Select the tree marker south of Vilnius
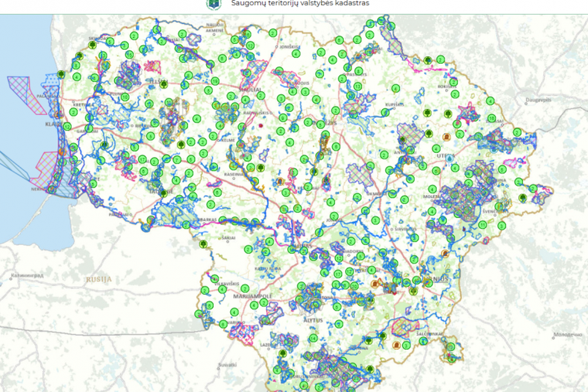Image resolution: width=588 pixels, height=392 pixels. [413, 292]
